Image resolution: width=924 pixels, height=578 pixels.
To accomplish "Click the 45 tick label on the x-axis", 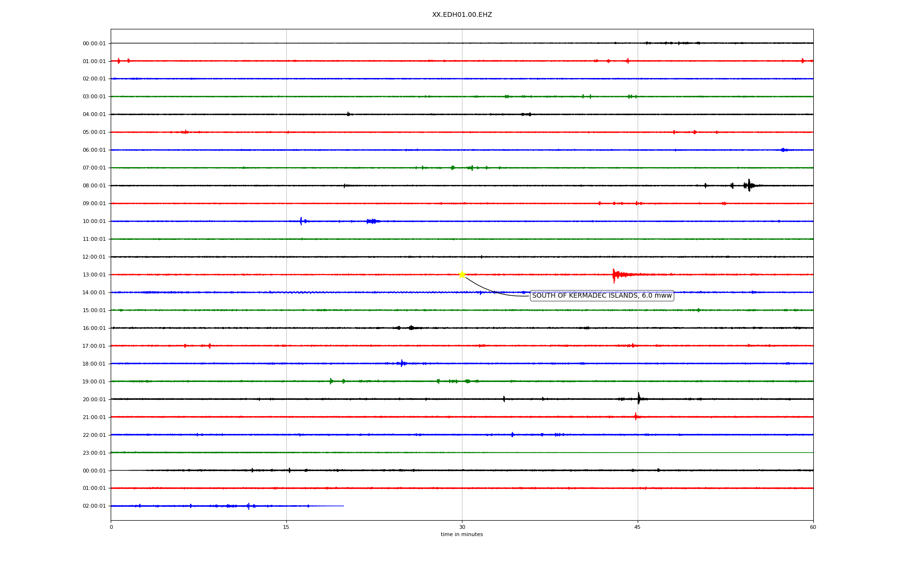I will click(638, 527).
